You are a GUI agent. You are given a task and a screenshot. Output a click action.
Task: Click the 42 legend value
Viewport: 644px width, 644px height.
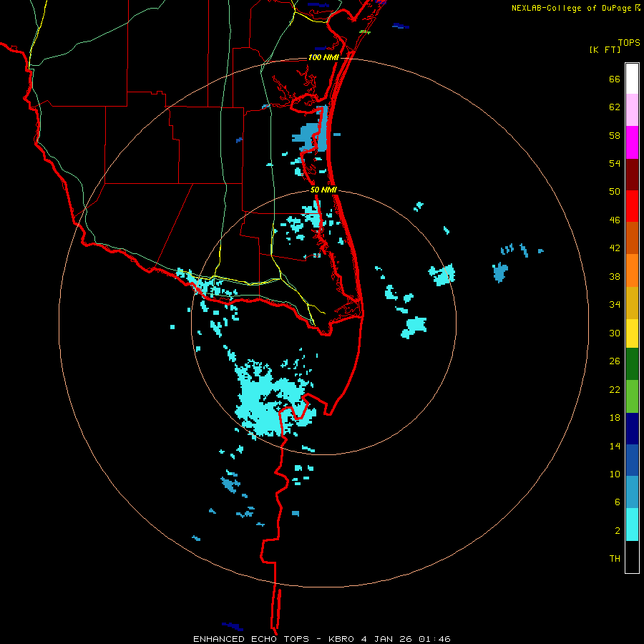(615, 248)
